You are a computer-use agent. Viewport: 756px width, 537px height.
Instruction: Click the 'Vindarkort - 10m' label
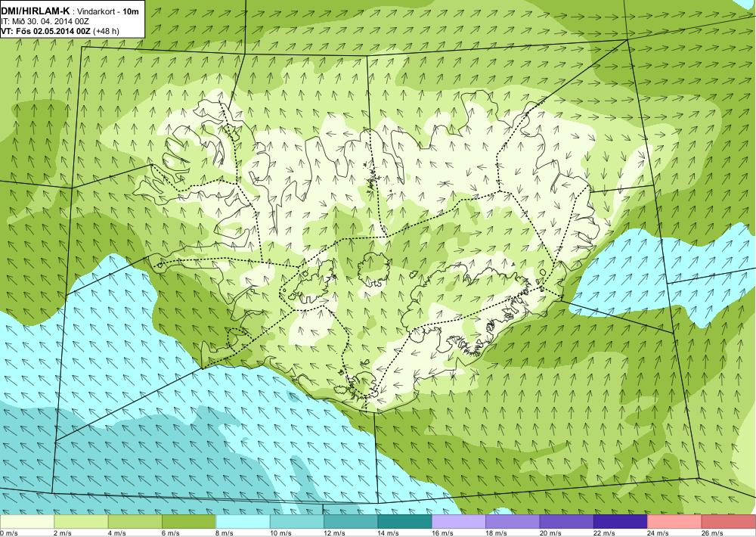108,11
